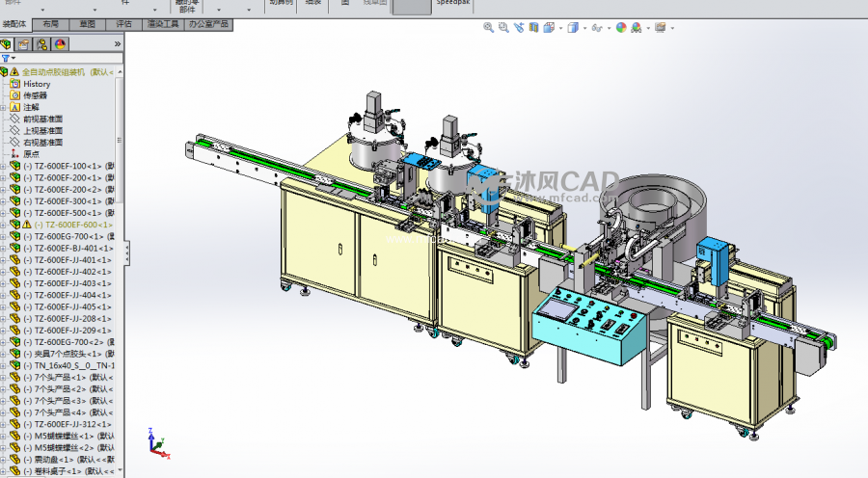Open the ConfigurationManager tab icon

tap(42, 43)
